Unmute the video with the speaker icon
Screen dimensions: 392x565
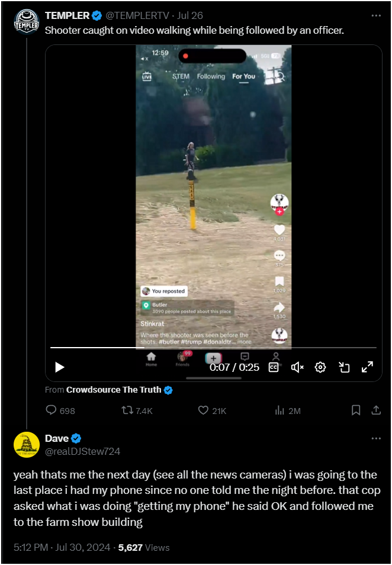pyautogui.click(x=297, y=367)
